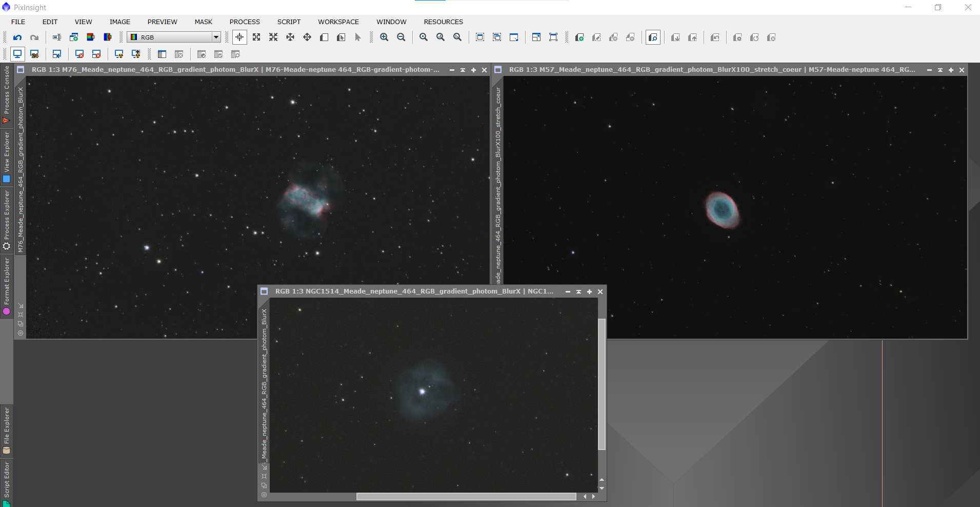Screen dimensions: 980x507
Task: Select the M76 vertical view identifier tab
Action: click(x=21, y=169)
